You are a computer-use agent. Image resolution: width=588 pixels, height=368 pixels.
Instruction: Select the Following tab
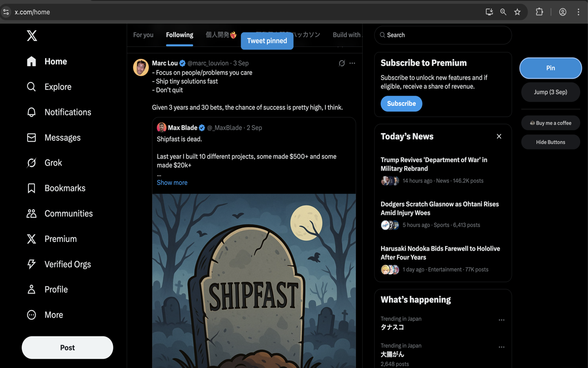[x=180, y=35]
